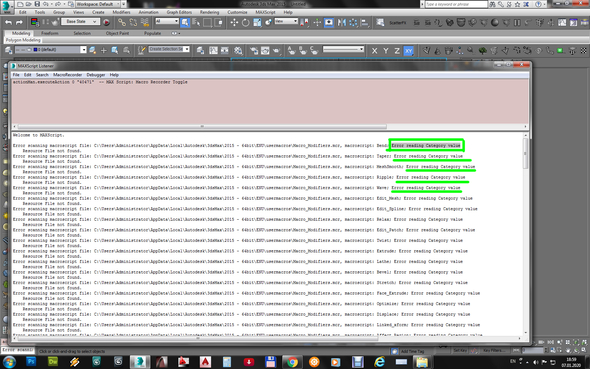Enable the Z axis constraint
Image resolution: width=590 pixels, height=369 pixels.
pyautogui.click(x=397, y=50)
